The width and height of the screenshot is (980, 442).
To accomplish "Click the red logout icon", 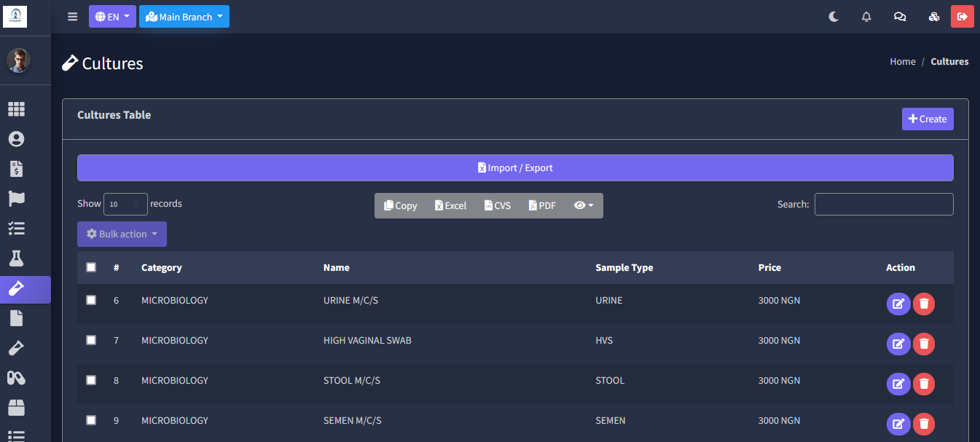I will pyautogui.click(x=962, y=17).
